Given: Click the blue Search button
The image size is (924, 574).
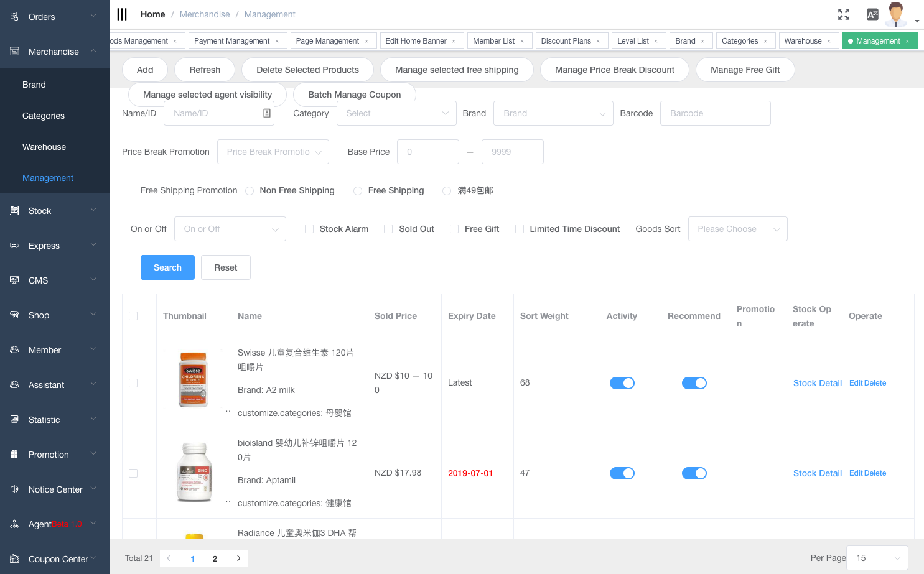Looking at the screenshot, I should tap(167, 267).
